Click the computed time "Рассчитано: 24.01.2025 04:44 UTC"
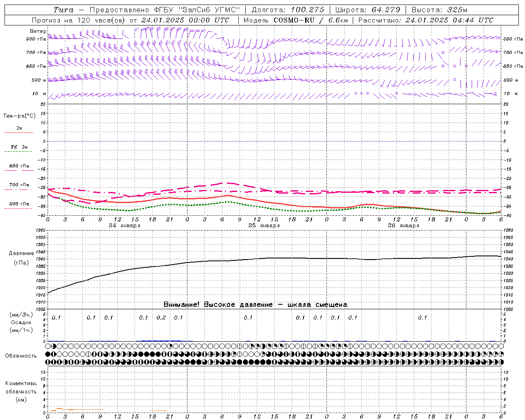Image resolution: width=525 pixels, height=420 pixels. pos(426,20)
